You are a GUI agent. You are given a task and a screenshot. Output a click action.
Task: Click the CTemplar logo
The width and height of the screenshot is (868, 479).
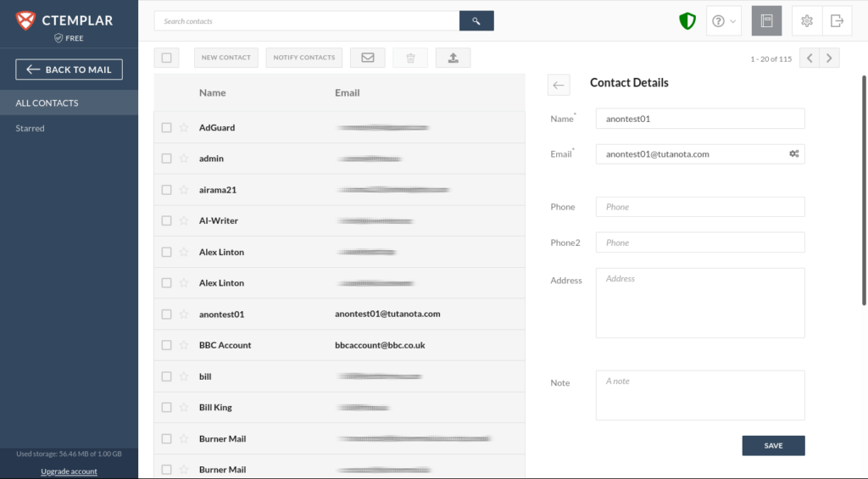click(x=64, y=20)
